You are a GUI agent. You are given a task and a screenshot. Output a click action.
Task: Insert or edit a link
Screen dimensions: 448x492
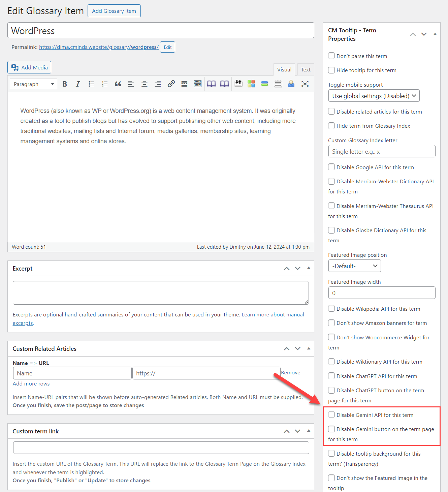pyautogui.click(x=171, y=84)
